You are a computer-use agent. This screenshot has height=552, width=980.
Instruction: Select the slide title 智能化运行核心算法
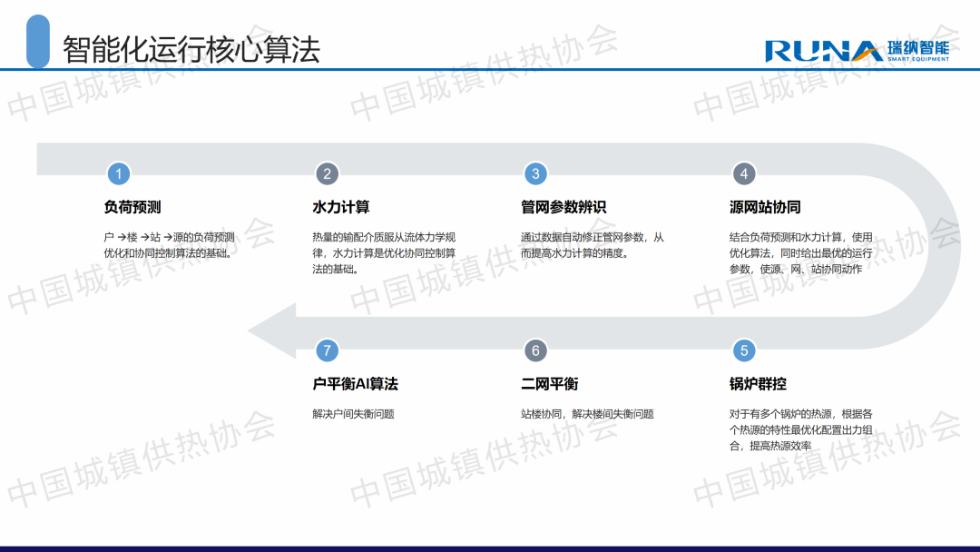191,49
